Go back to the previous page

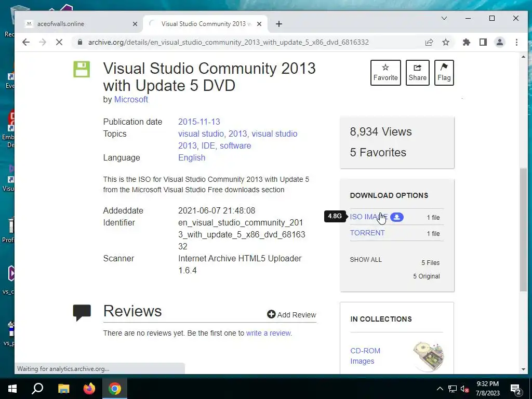pyautogui.click(x=26, y=42)
